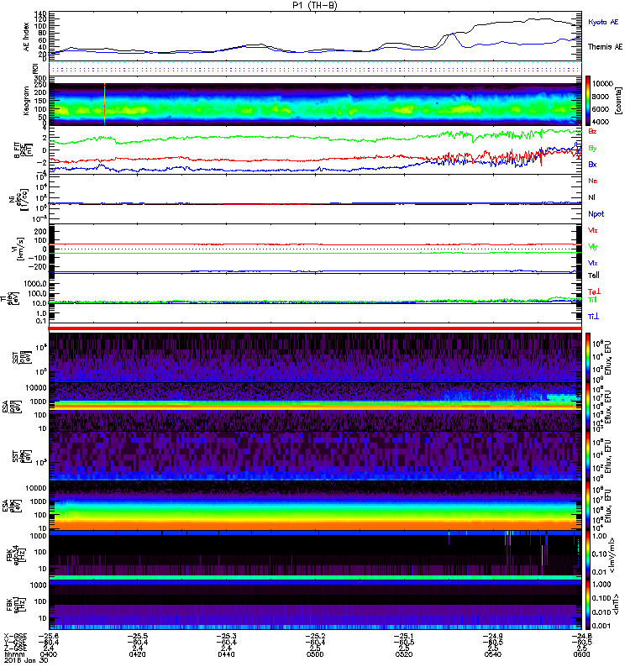
Task: Select the "Kyoto AE" legend label
Action: click(603, 22)
